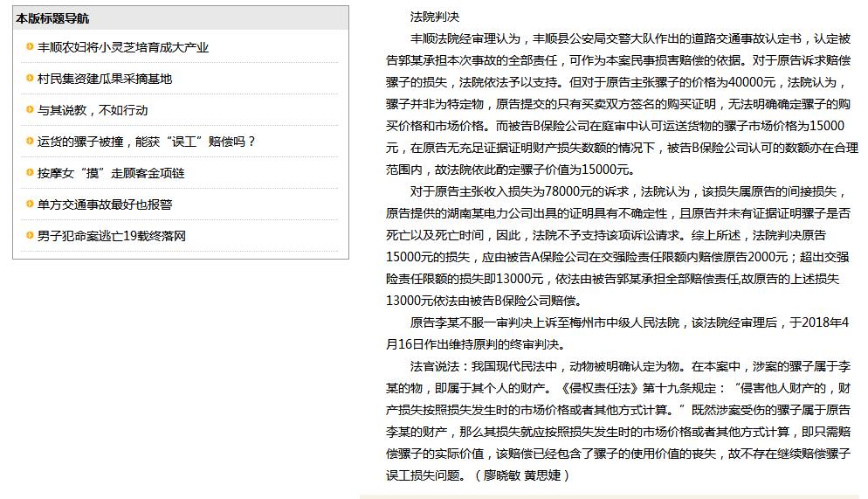Click bullet icon beside 单方交通事故最好也报警
This screenshot has width=868, height=499.
30,204
